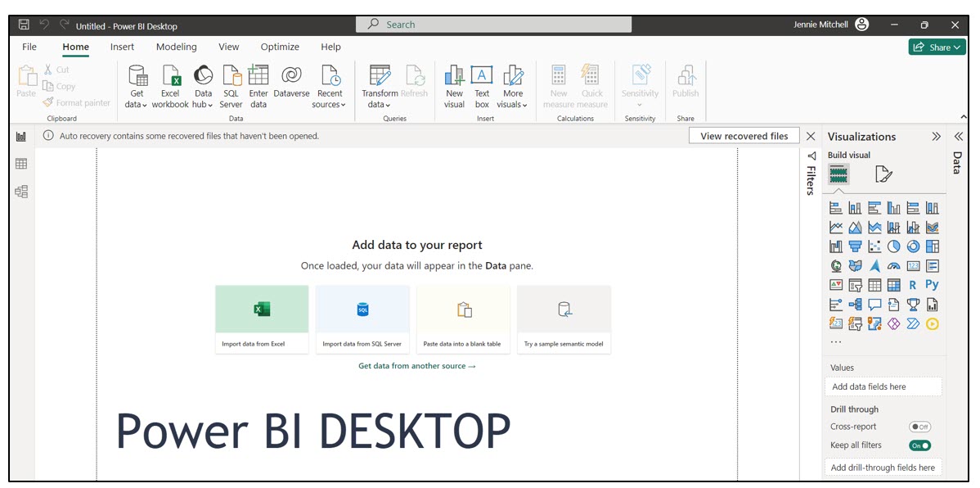Click View recovered files button
Image resolution: width=980 pixels, height=488 pixels.
(744, 136)
